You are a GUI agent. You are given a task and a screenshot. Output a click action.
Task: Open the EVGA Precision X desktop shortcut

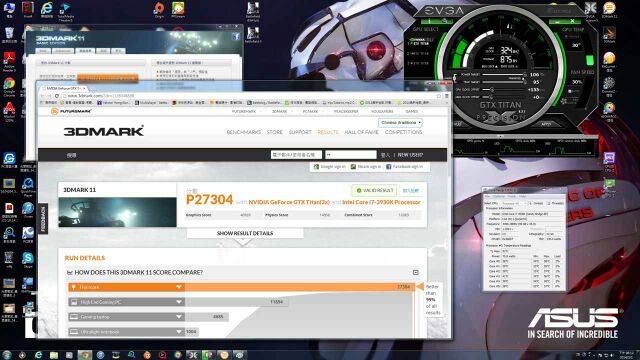(x=591, y=10)
